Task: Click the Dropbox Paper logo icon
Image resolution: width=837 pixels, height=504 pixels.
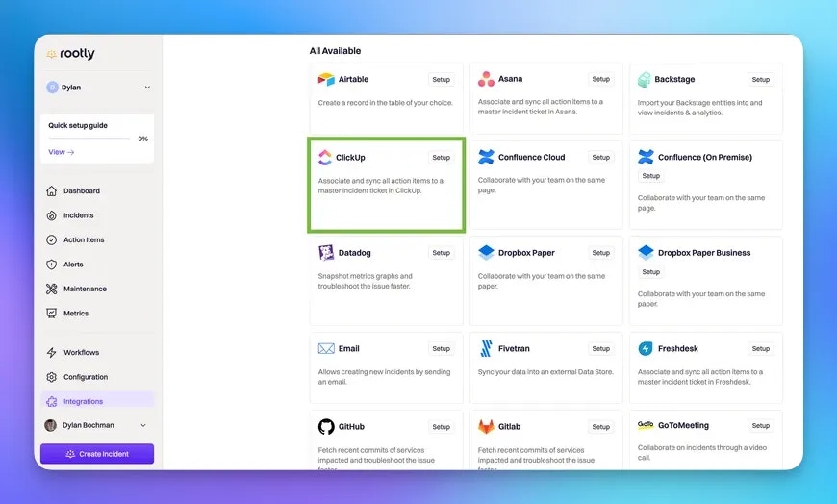Action: tap(486, 253)
